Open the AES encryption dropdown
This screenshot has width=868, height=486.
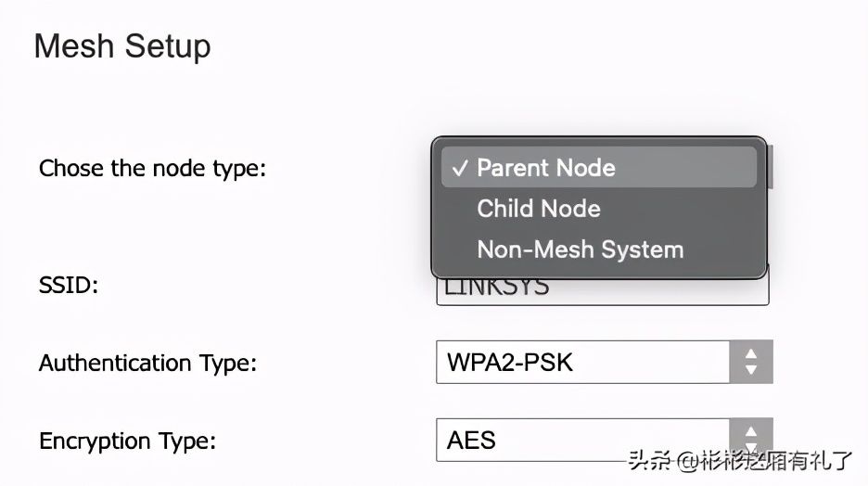(x=604, y=440)
